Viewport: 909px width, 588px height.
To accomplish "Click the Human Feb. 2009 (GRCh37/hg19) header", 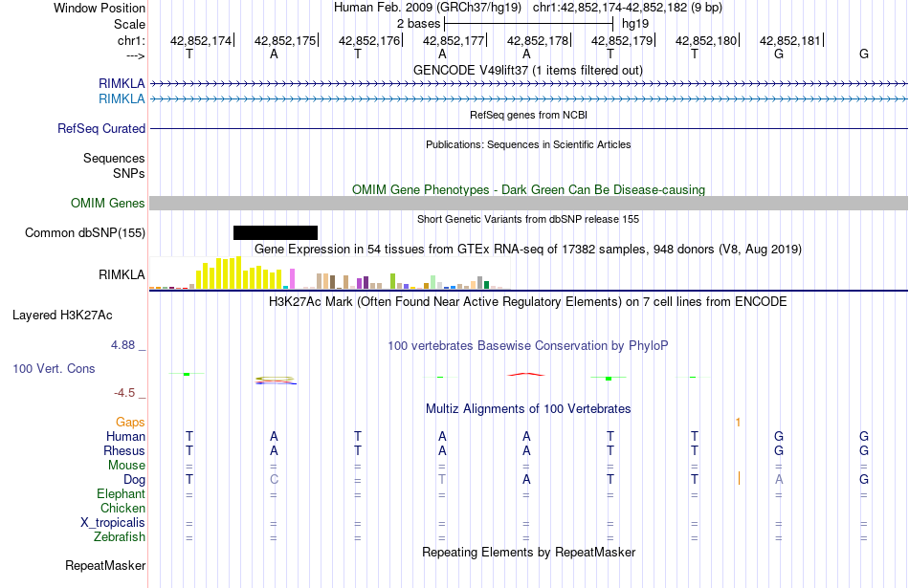I will point(428,8).
